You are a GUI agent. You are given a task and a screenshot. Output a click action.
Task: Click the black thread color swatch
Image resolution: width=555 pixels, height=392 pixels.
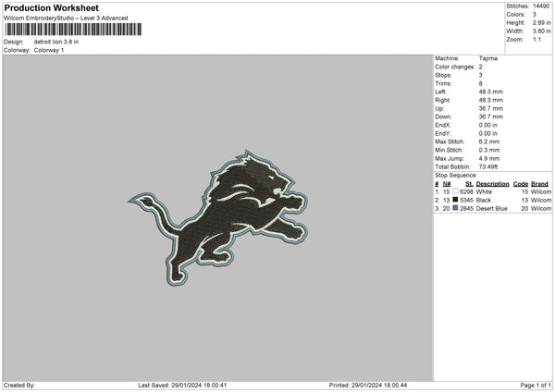point(455,200)
